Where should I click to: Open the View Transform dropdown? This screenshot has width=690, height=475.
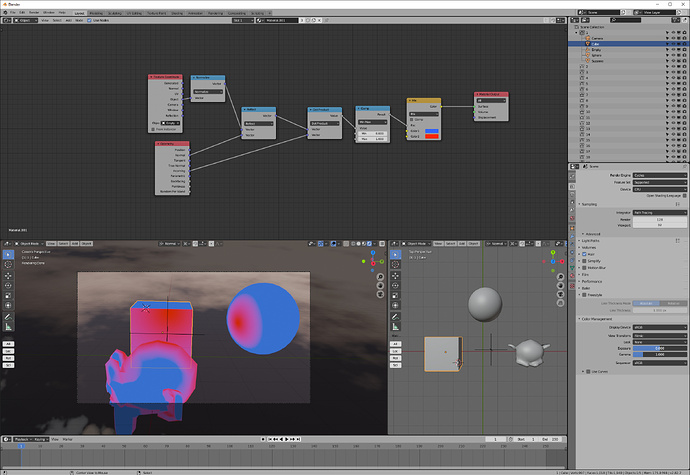659,335
